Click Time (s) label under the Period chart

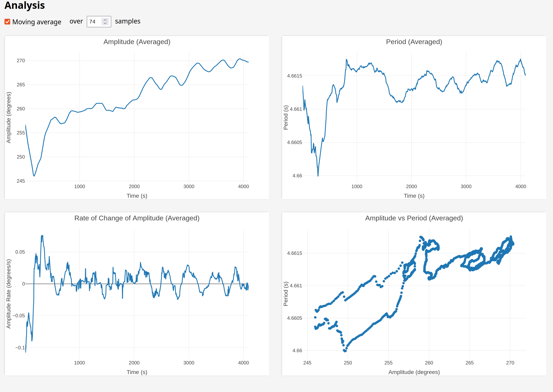(414, 196)
